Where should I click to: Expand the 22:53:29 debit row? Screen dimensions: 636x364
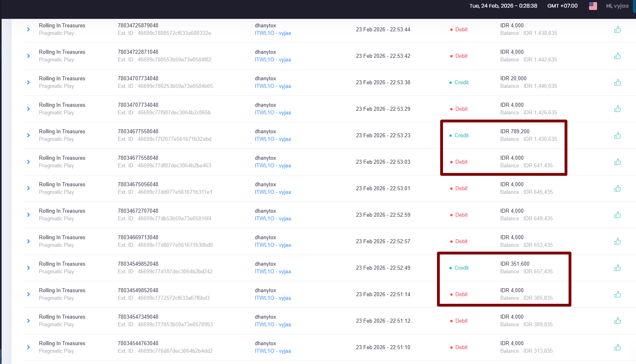click(x=28, y=109)
